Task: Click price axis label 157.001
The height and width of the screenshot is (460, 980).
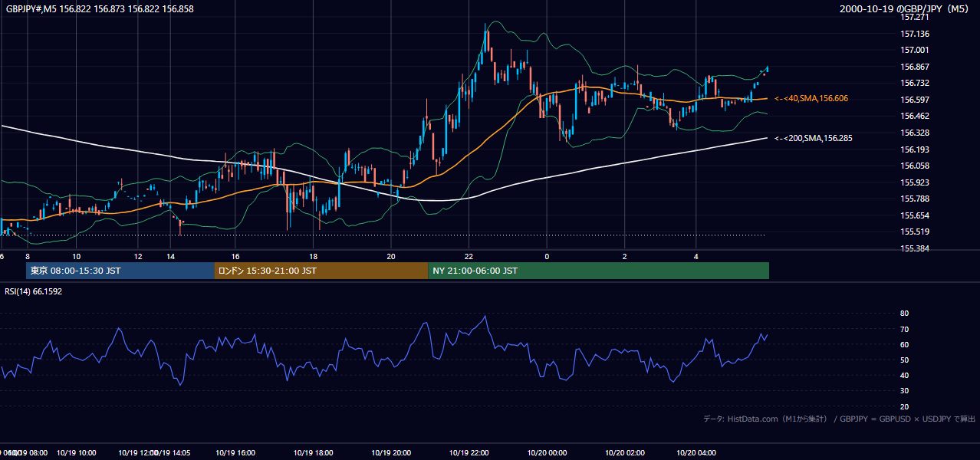Action: pyautogui.click(x=915, y=50)
